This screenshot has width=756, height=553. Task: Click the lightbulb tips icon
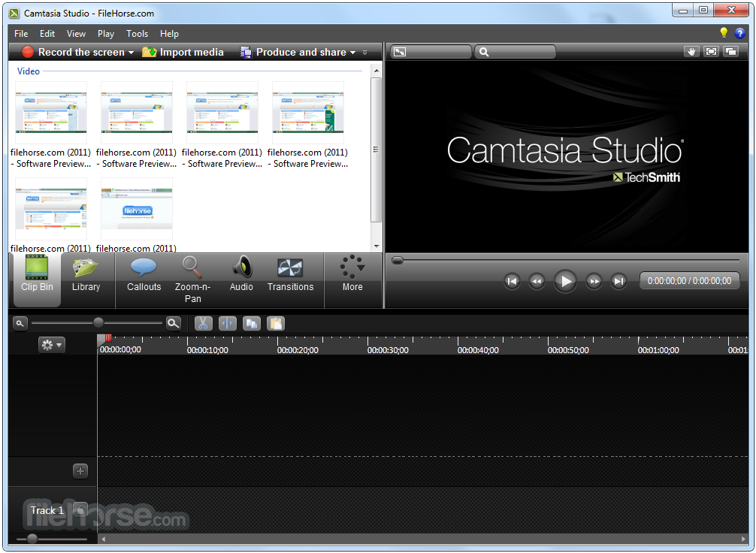[x=724, y=32]
